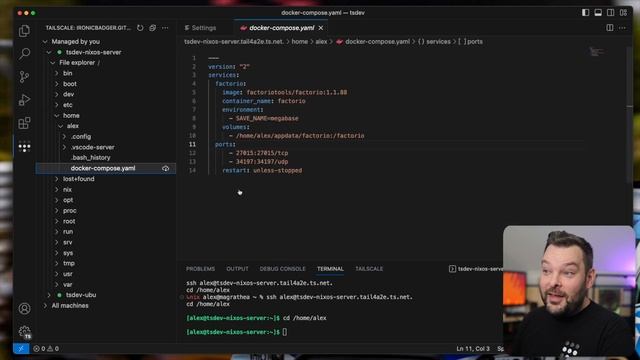Expand the var folder

click(56, 285)
